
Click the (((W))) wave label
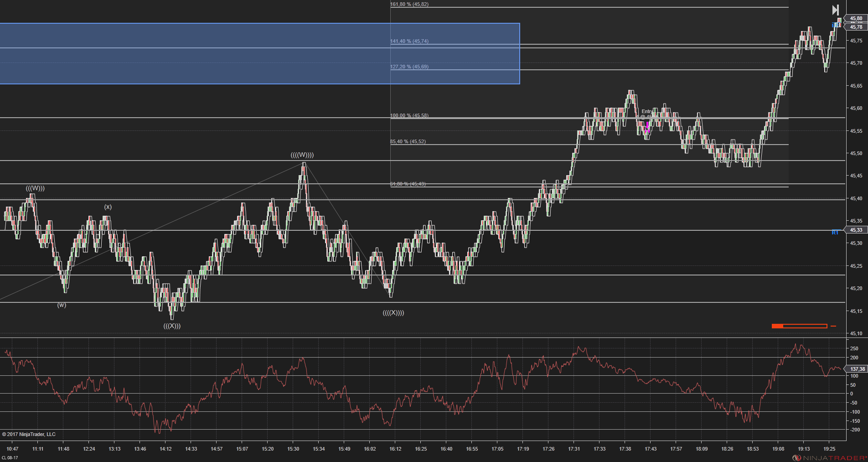pos(35,188)
